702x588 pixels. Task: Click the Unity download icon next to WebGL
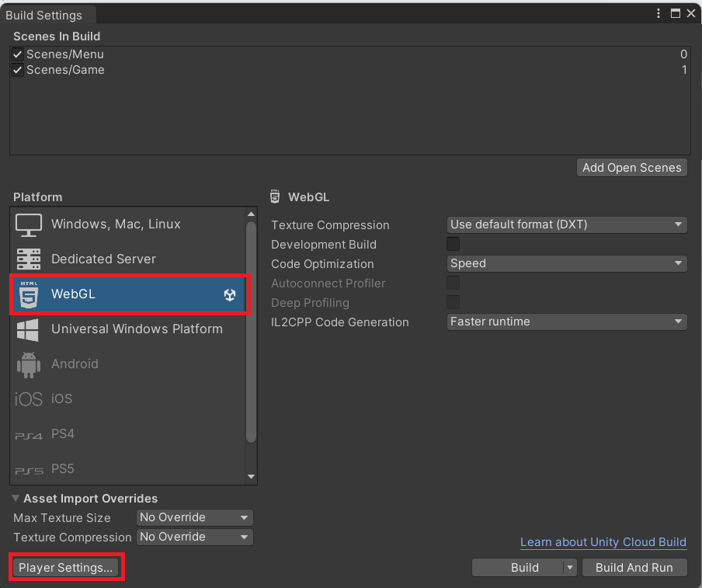pyautogui.click(x=230, y=294)
